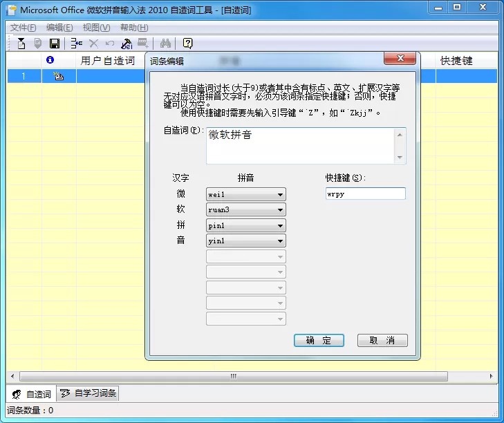Click the grayed-out delete X icon
504x423 pixels.
(93, 43)
